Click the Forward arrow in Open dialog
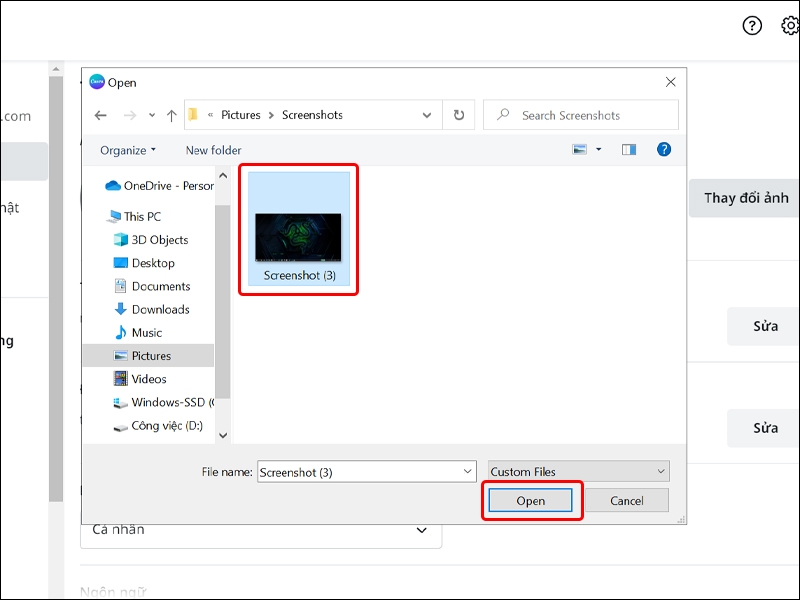 pyautogui.click(x=130, y=115)
